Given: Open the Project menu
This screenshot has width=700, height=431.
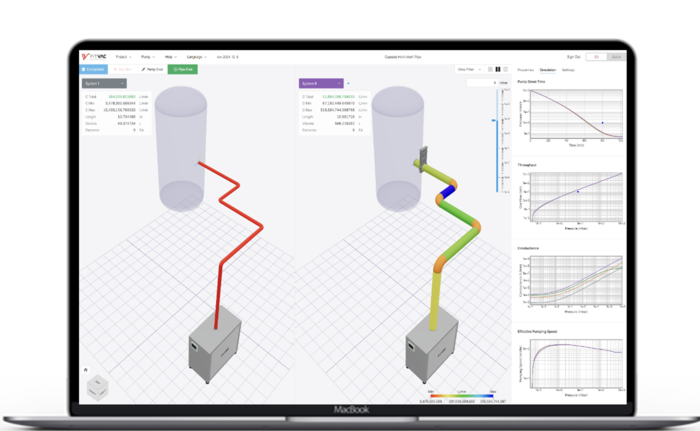Looking at the screenshot, I should click(122, 58).
